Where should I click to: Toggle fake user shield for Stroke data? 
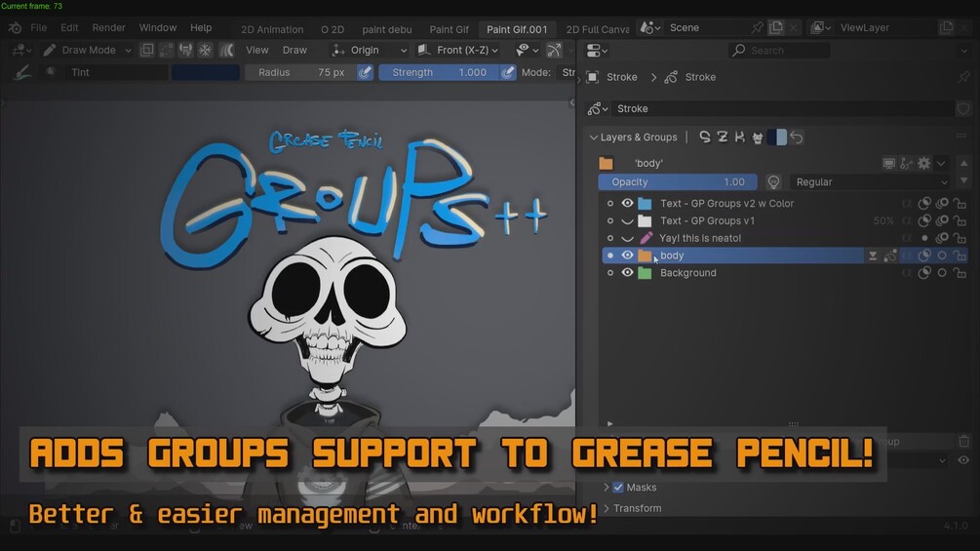[963, 108]
